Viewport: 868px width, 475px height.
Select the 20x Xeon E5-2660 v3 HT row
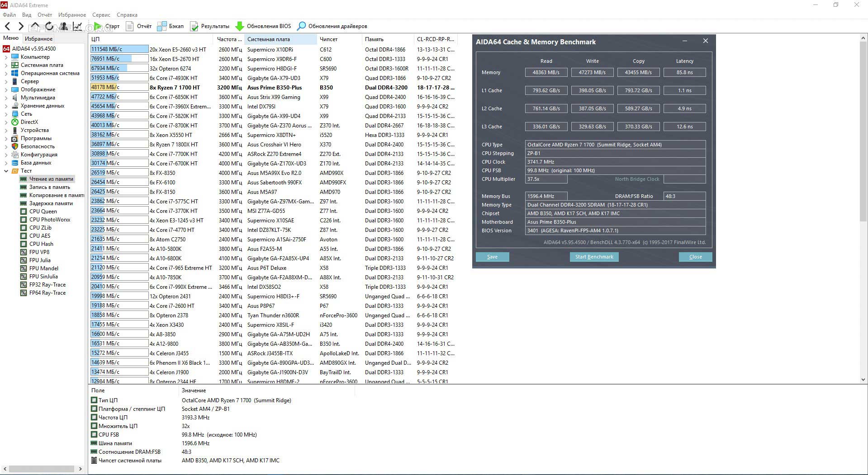273,50
